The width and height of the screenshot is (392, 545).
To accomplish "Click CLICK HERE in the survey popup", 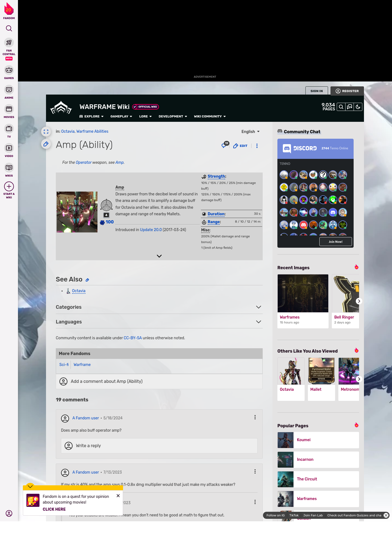I will coord(54,509).
